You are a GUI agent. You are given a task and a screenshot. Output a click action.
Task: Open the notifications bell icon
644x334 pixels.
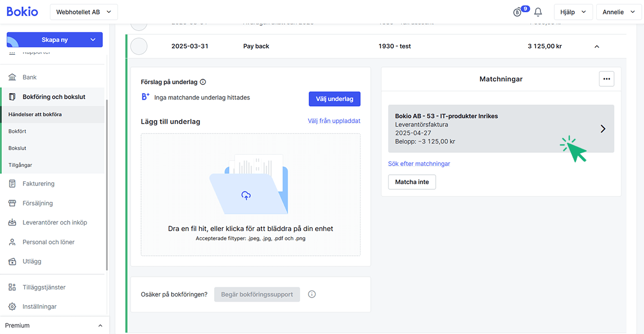(x=538, y=12)
